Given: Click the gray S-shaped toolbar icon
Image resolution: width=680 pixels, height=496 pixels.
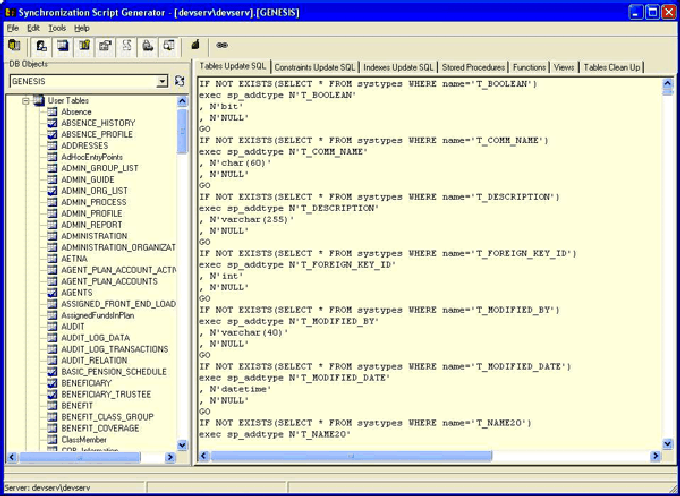Looking at the screenshot, I should [127, 45].
